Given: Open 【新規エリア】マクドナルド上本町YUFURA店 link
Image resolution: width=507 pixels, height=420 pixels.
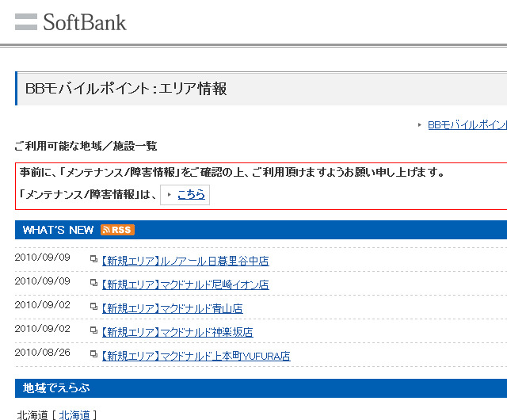Looking at the screenshot, I should [196, 356].
